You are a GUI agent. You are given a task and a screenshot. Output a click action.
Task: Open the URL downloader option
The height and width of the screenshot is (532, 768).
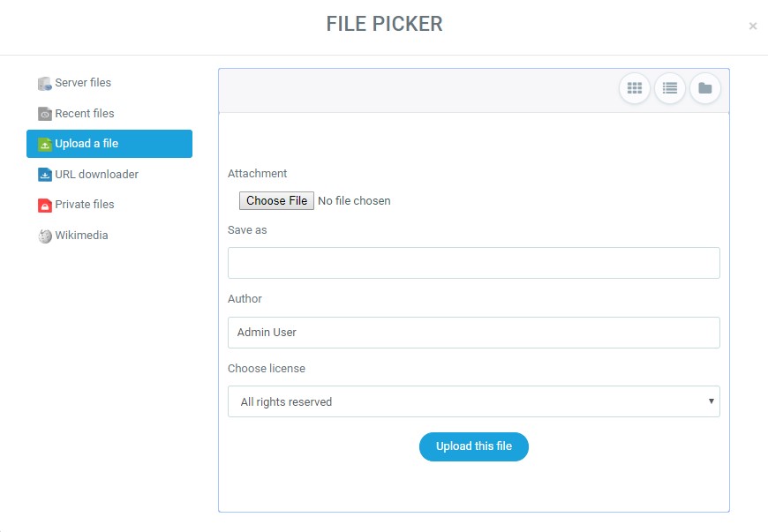click(x=96, y=175)
